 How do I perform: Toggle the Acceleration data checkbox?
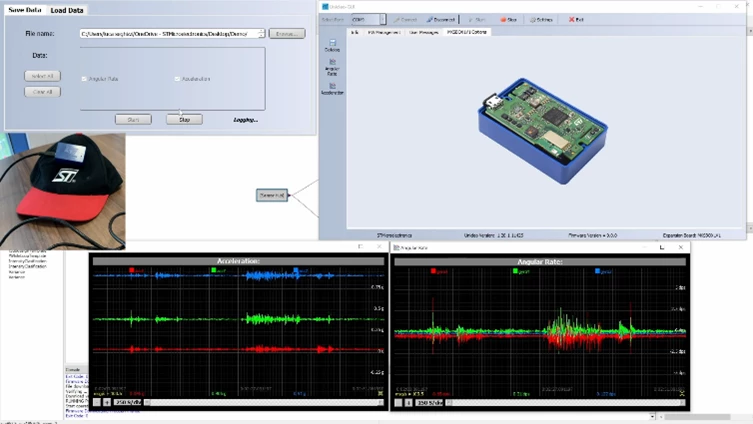[177, 79]
